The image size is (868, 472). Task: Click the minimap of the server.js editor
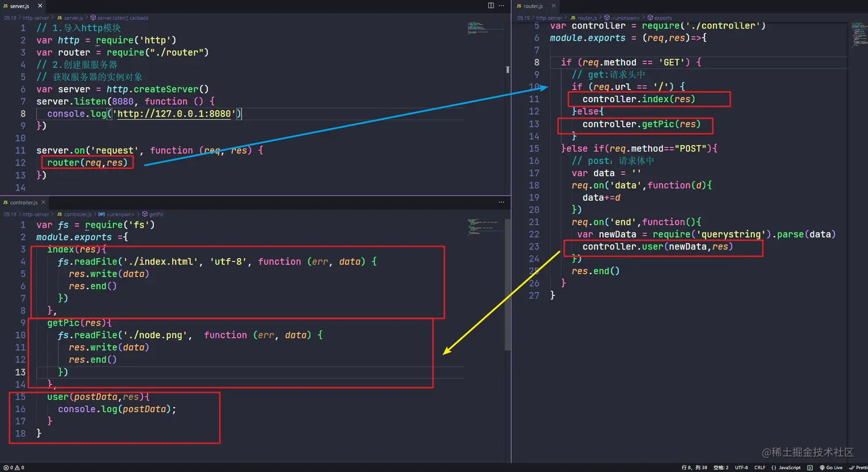tap(485, 29)
